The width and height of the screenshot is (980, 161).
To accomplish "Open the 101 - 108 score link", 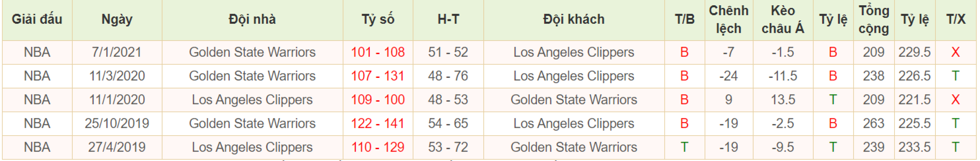I will click(377, 52).
